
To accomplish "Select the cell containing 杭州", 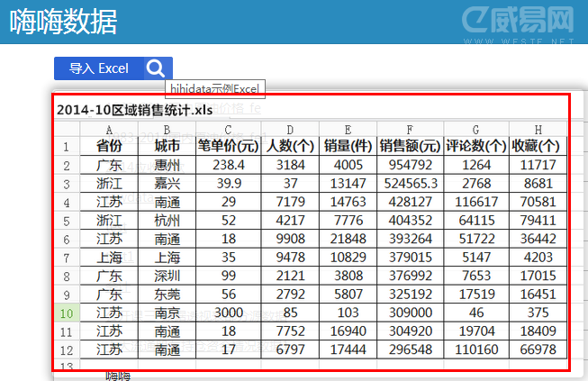I will coord(167,221).
